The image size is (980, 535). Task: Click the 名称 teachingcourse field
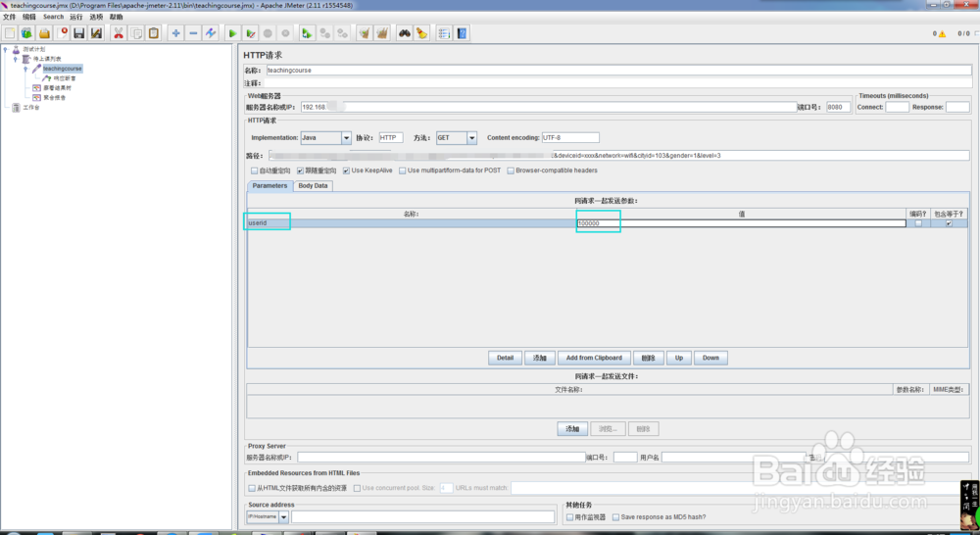[x=618, y=70]
